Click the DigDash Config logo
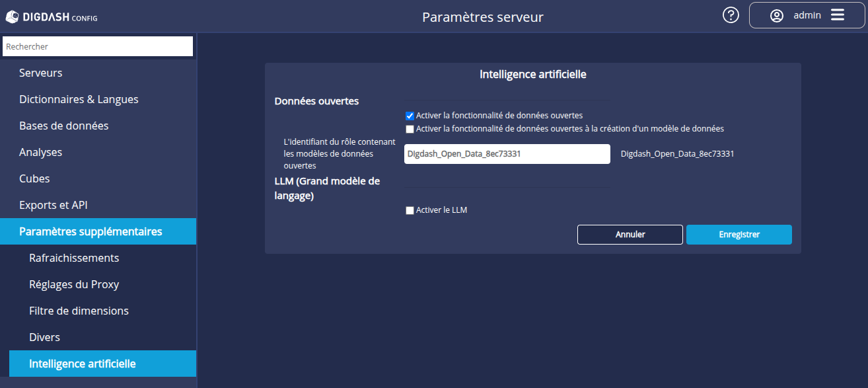 (x=52, y=17)
